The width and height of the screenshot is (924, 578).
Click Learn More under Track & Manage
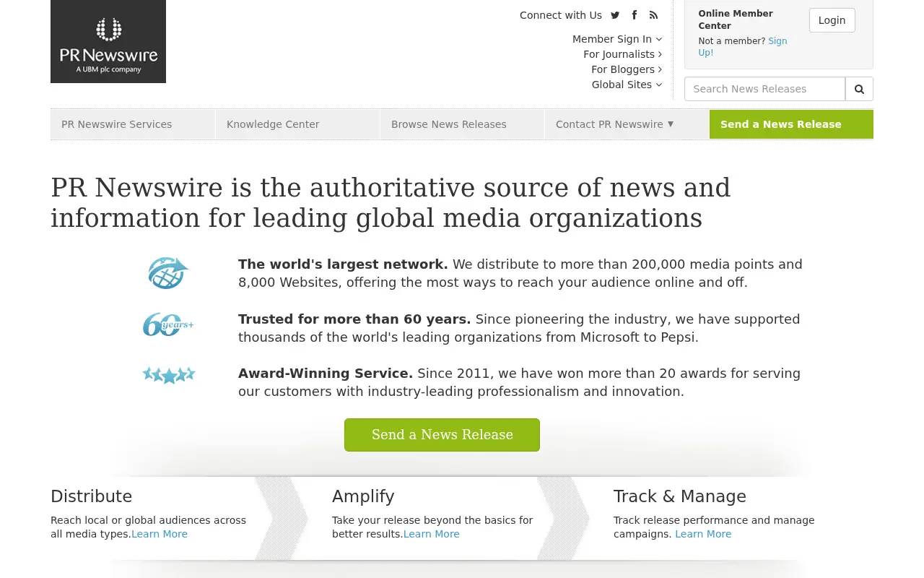(x=703, y=534)
